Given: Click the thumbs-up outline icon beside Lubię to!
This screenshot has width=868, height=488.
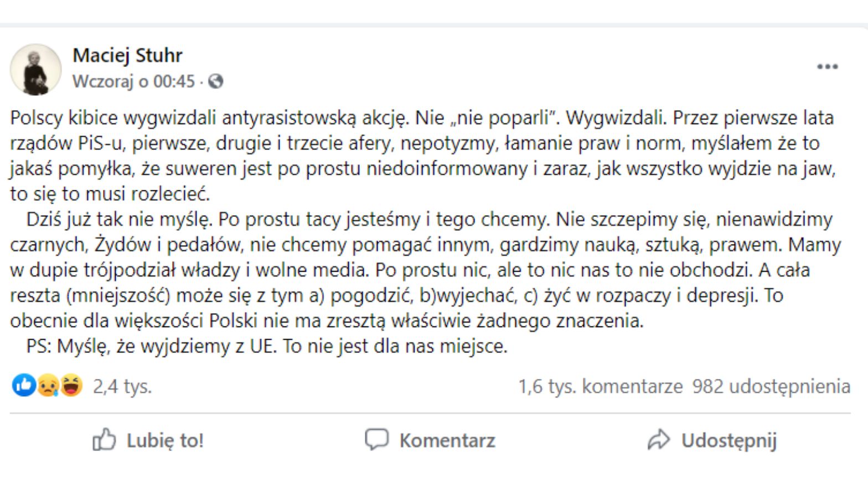Looking at the screenshot, I should [104, 440].
